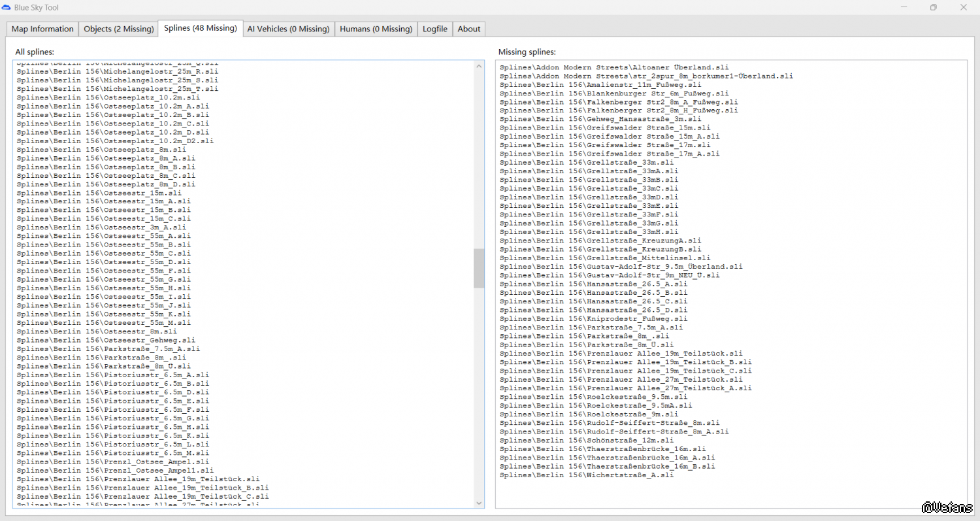Image resolution: width=980 pixels, height=521 pixels.
Task: Close the Blue Sky Tool window
Action: coord(964,7)
